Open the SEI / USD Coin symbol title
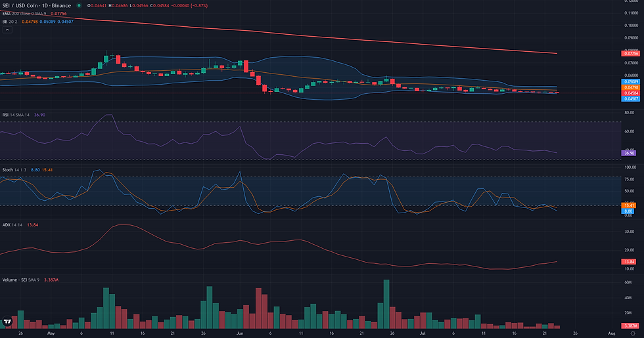The image size is (644, 338). 37,6
